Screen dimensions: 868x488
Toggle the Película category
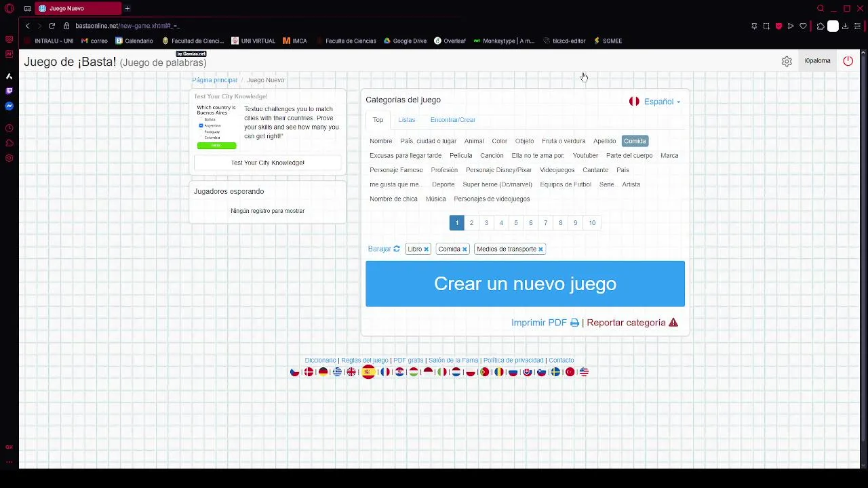pyautogui.click(x=460, y=155)
